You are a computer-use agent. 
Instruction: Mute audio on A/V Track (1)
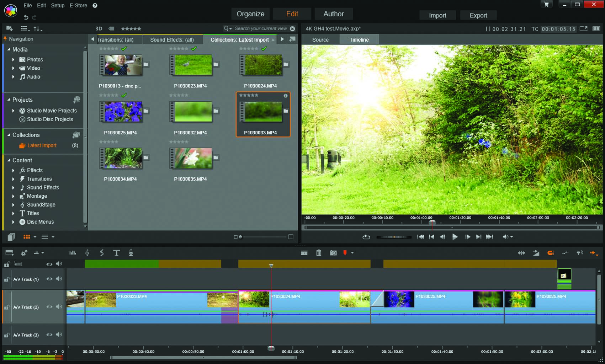[x=59, y=279]
